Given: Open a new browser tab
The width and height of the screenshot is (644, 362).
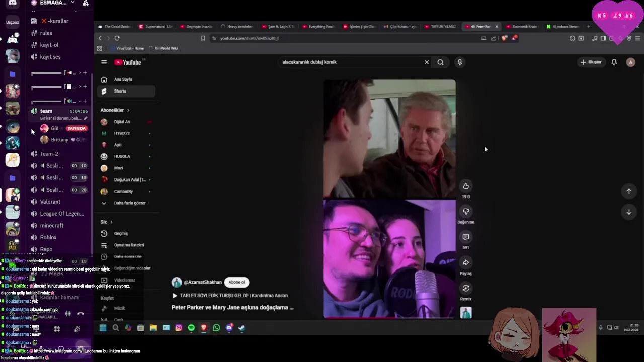Looking at the screenshot, I should (588, 27).
